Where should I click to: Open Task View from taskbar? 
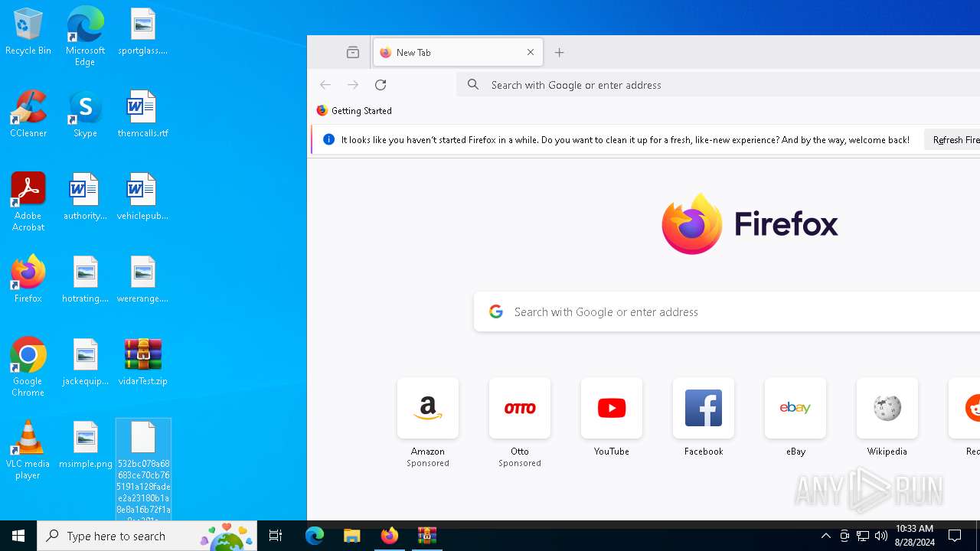[x=276, y=536]
